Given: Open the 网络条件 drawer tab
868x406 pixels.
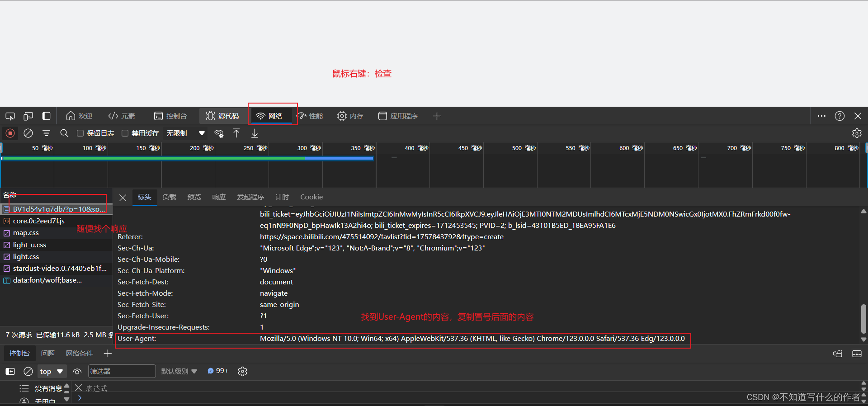Looking at the screenshot, I should (x=80, y=354).
